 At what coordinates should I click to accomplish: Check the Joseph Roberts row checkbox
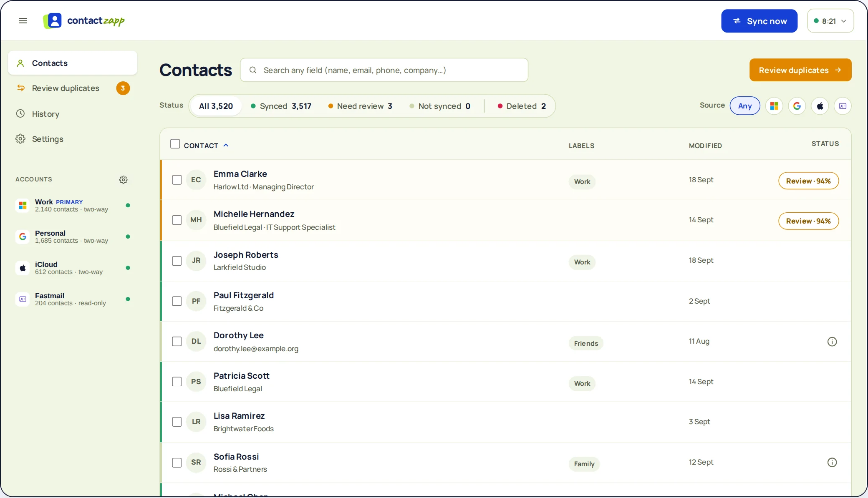[177, 261]
